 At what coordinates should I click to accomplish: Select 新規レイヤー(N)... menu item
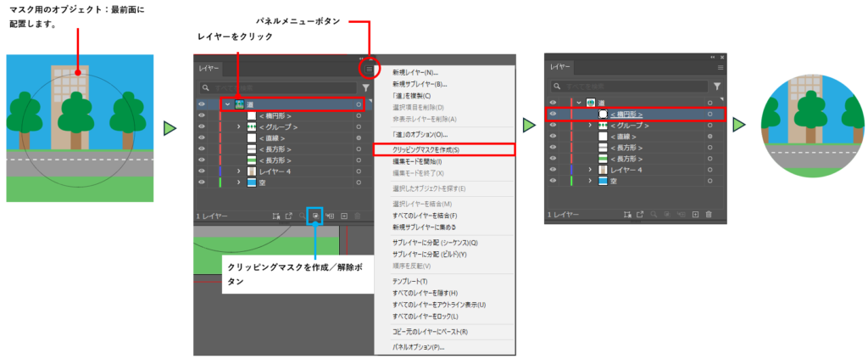click(x=415, y=72)
